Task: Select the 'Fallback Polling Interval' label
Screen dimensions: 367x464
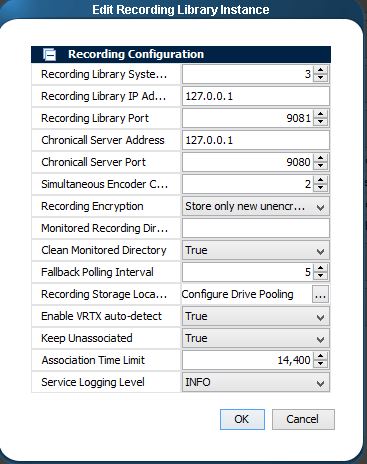Action: tap(97, 272)
